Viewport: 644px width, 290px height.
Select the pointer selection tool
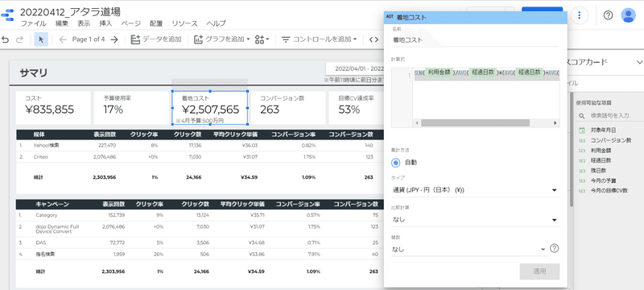[41, 39]
